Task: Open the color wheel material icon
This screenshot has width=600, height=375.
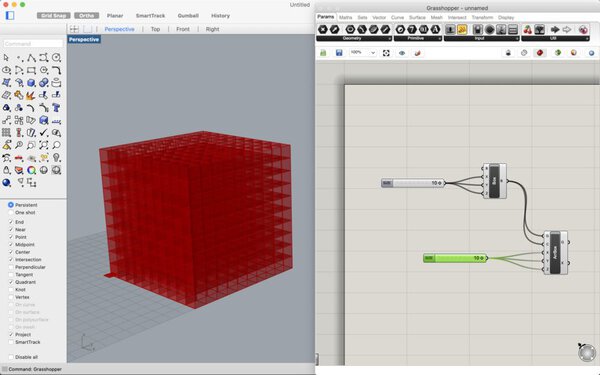Action: [x=31, y=170]
